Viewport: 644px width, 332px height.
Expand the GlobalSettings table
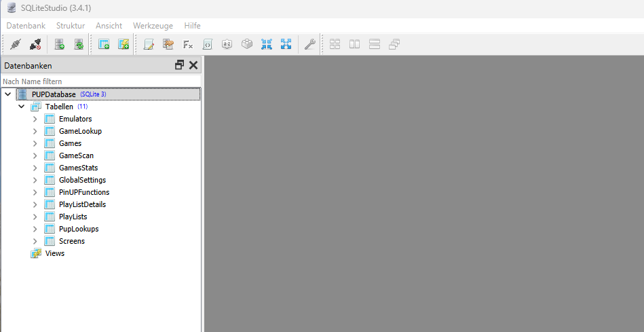click(x=35, y=181)
